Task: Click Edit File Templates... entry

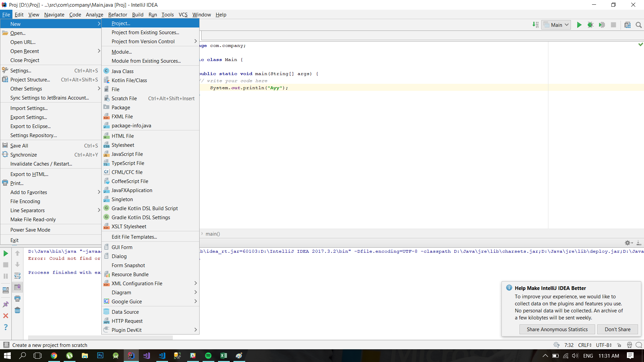Action: click(x=150, y=237)
